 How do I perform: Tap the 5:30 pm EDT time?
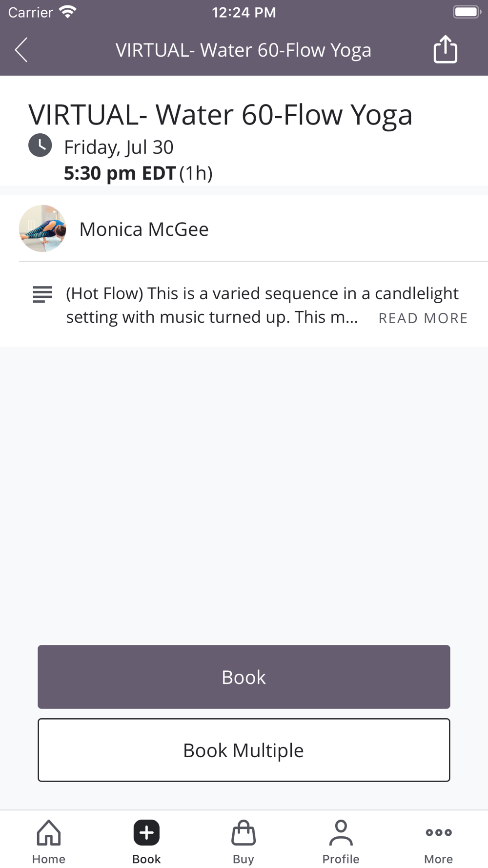click(x=120, y=173)
